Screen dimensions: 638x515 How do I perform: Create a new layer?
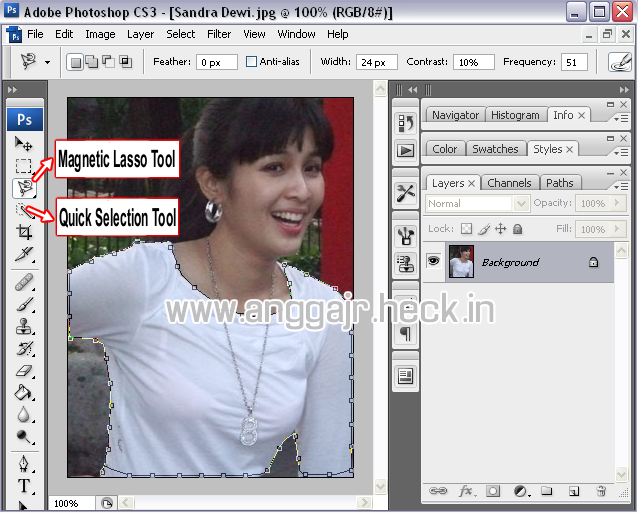(573, 491)
